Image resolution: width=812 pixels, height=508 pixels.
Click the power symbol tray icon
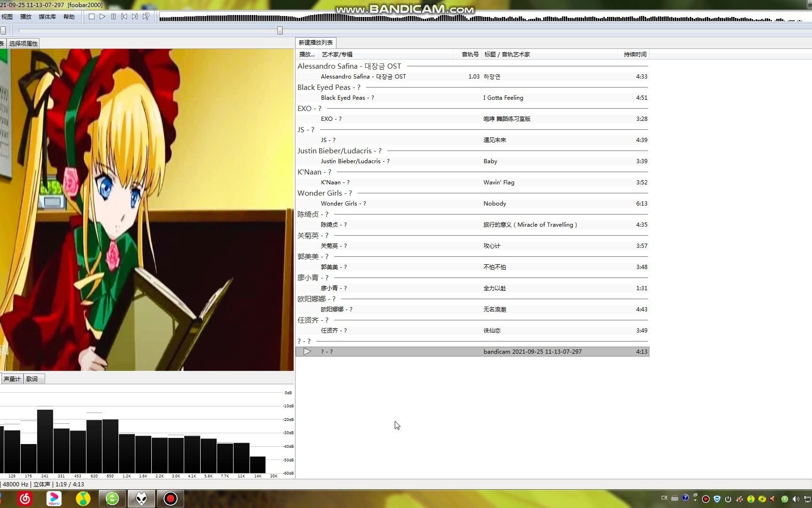pyautogui.click(x=728, y=499)
